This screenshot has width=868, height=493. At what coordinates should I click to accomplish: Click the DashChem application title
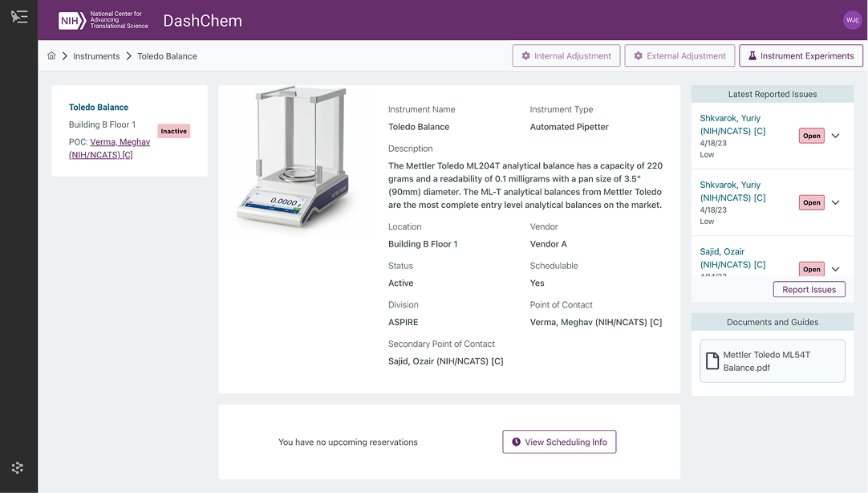pos(202,21)
